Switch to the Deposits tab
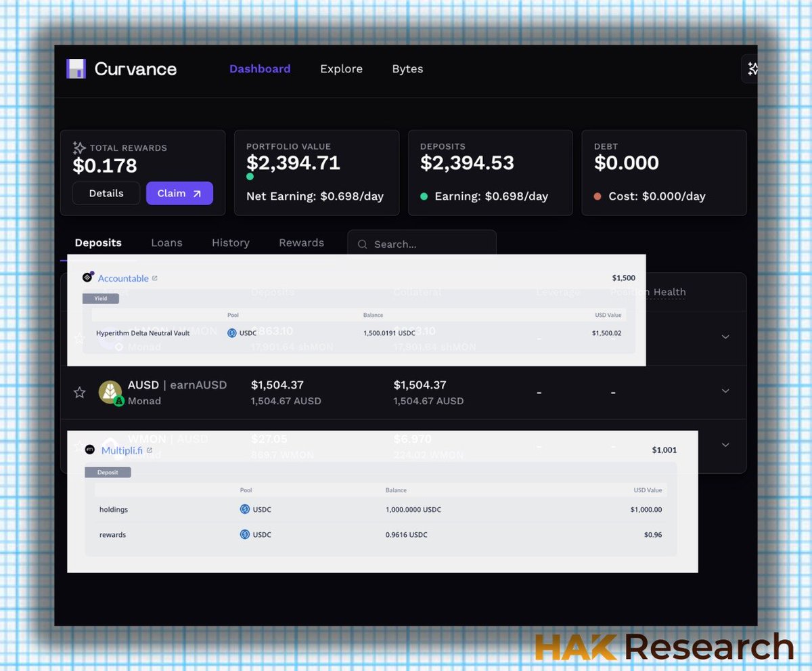Viewport: 812px width, 671px height. pos(98,242)
